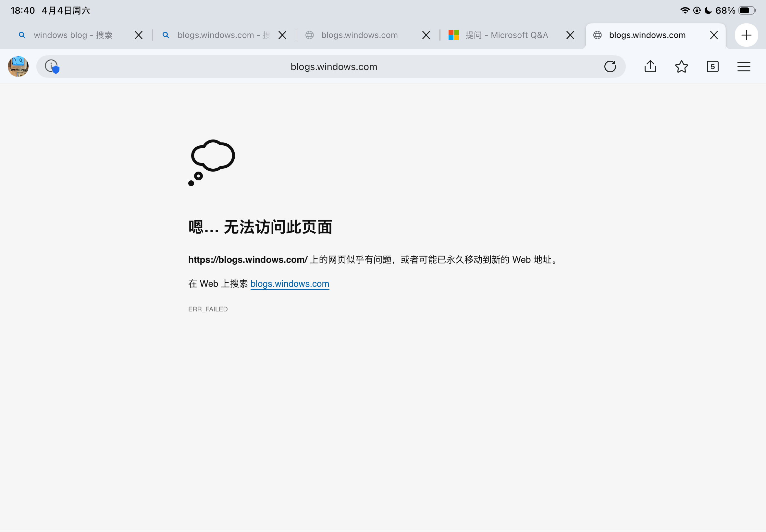The width and height of the screenshot is (766, 532).
Task: Open the site info shield icon
Action: (x=52, y=67)
